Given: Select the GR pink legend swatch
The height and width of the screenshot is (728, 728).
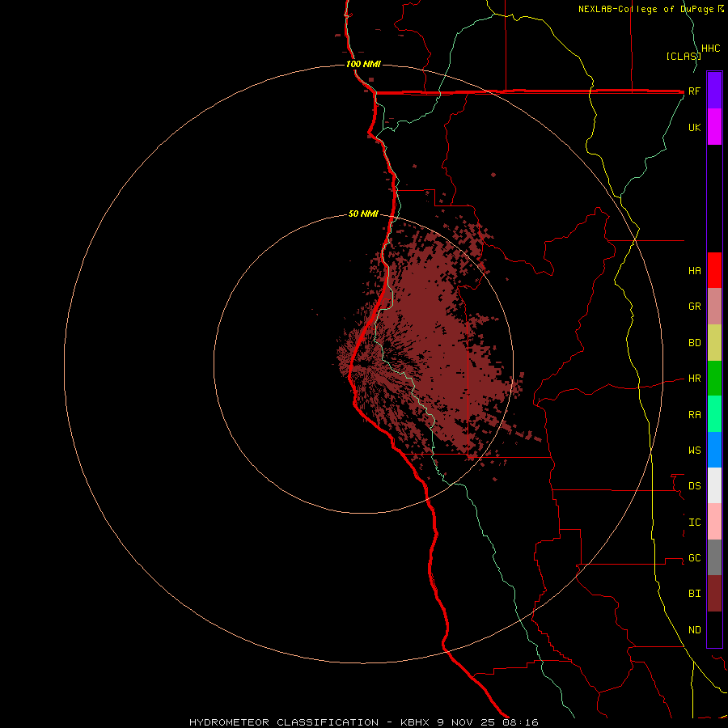Looking at the screenshot, I should tap(714, 307).
